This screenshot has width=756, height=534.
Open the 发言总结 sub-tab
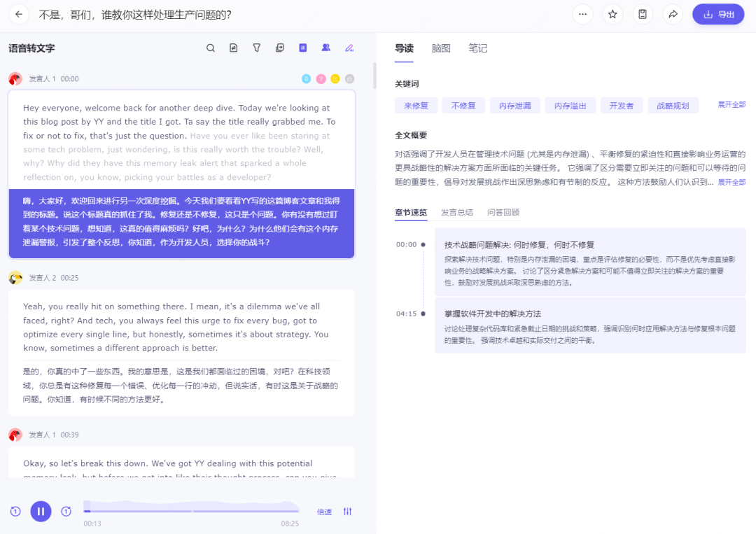pyautogui.click(x=456, y=213)
